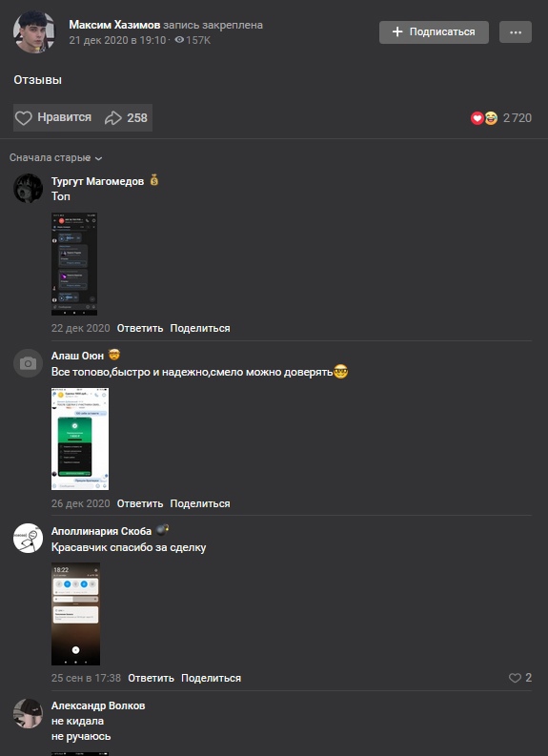Open the screenshot attached to Тургут's comment

74,264
